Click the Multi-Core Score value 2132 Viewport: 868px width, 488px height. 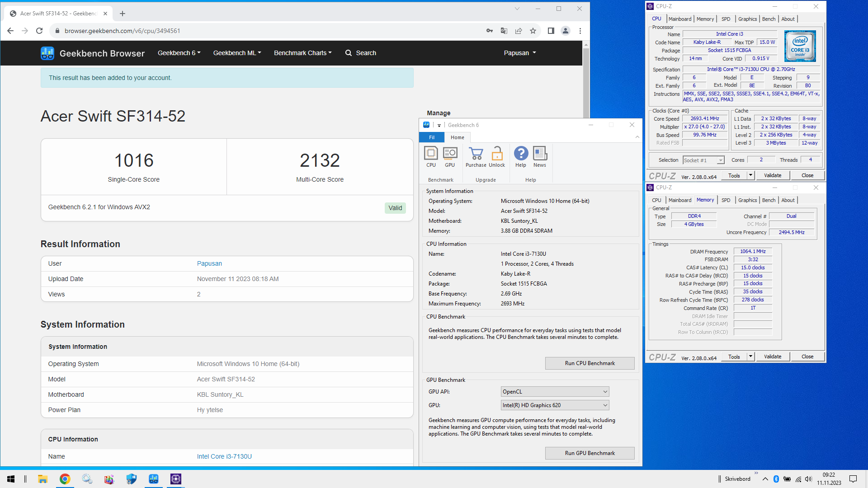(x=320, y=160)
